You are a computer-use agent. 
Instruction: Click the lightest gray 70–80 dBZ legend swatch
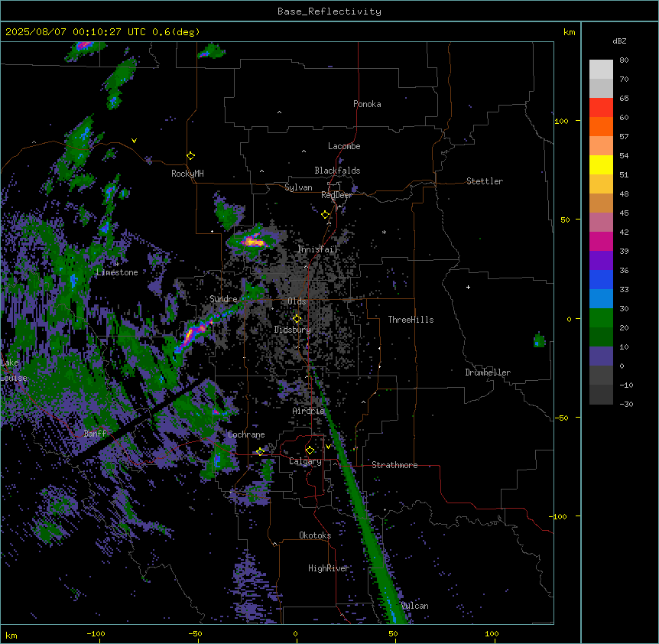point(601,70)
